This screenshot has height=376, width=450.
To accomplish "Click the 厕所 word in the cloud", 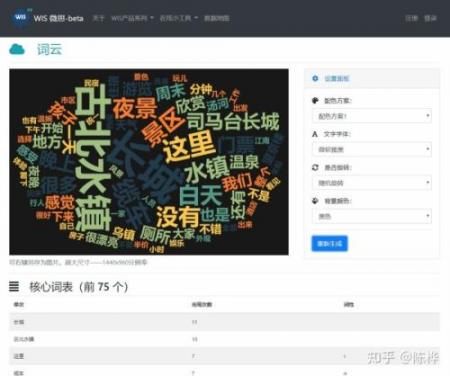I will click(x=155, y=234).
